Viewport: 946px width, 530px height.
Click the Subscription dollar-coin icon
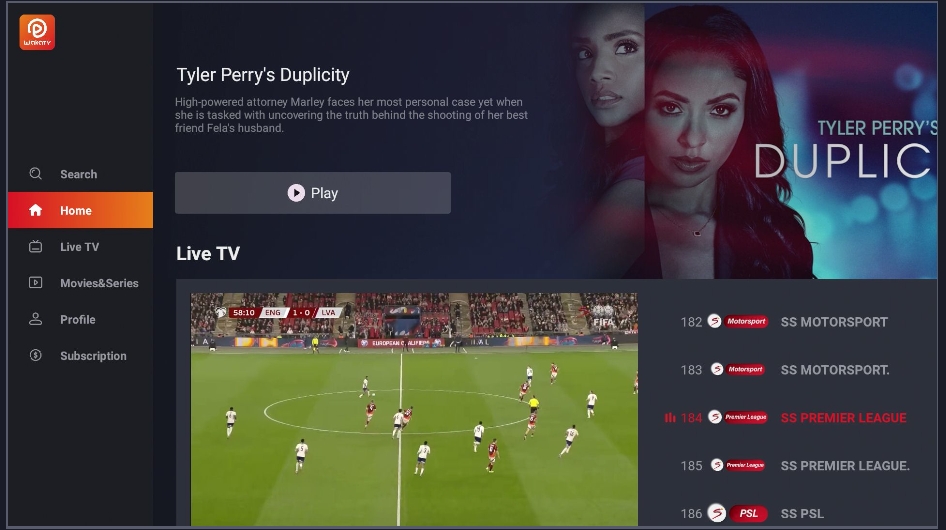coord(36,356)
